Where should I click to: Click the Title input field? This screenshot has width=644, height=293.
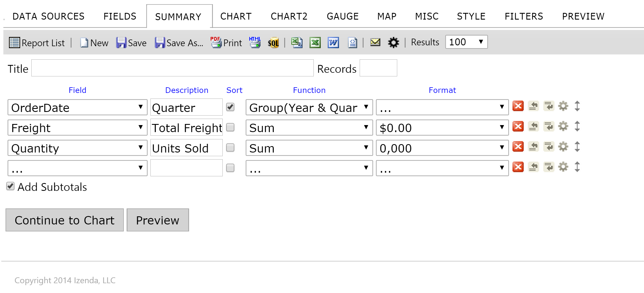click(x=172, y=68)
